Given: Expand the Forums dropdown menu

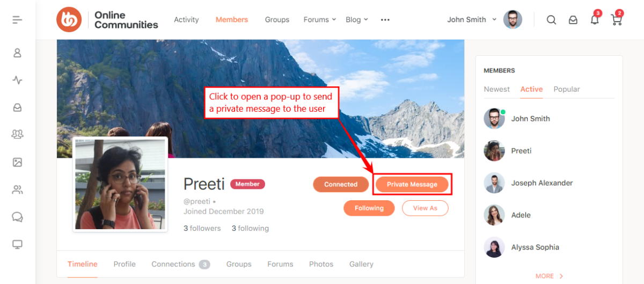Looking at the screenshot, I should [319, 20].
